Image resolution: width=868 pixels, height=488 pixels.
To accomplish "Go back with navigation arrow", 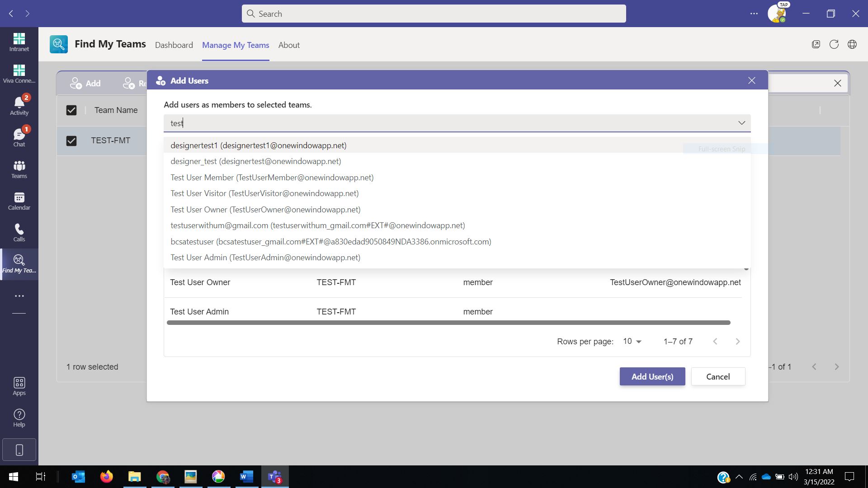I will tap(11, 14).
